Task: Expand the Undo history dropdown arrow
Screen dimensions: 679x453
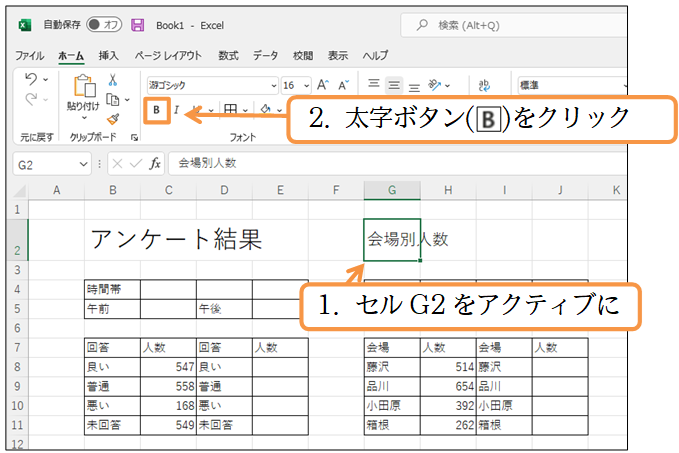Action: pyautogui.click(x=45, y=80)
